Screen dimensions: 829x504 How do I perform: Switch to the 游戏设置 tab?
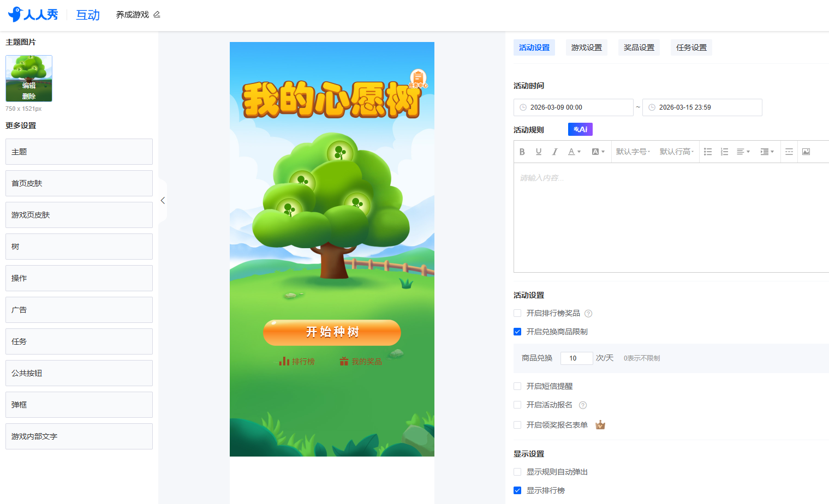(x=586, y=47)
